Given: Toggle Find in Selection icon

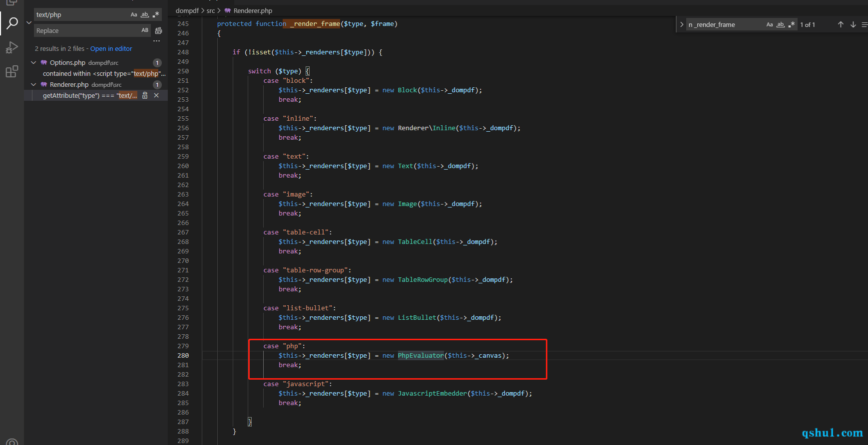Looking at the screenshot, I should click(865, 24).
